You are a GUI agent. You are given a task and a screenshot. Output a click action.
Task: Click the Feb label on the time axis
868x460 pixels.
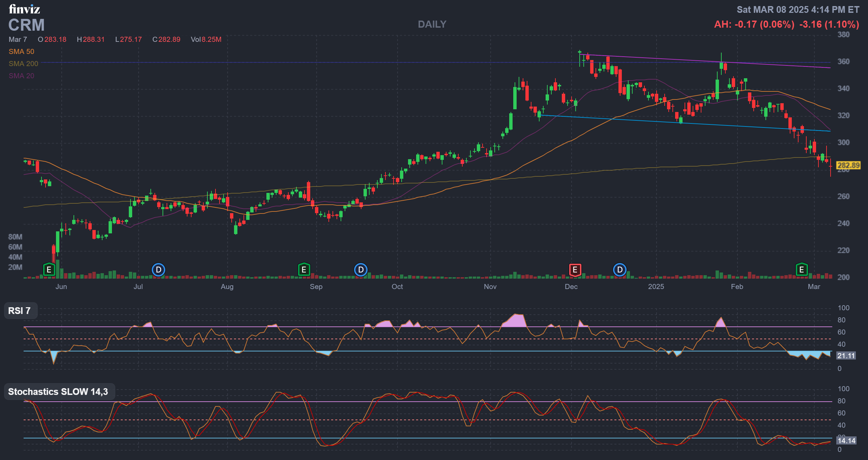(737, 287)
